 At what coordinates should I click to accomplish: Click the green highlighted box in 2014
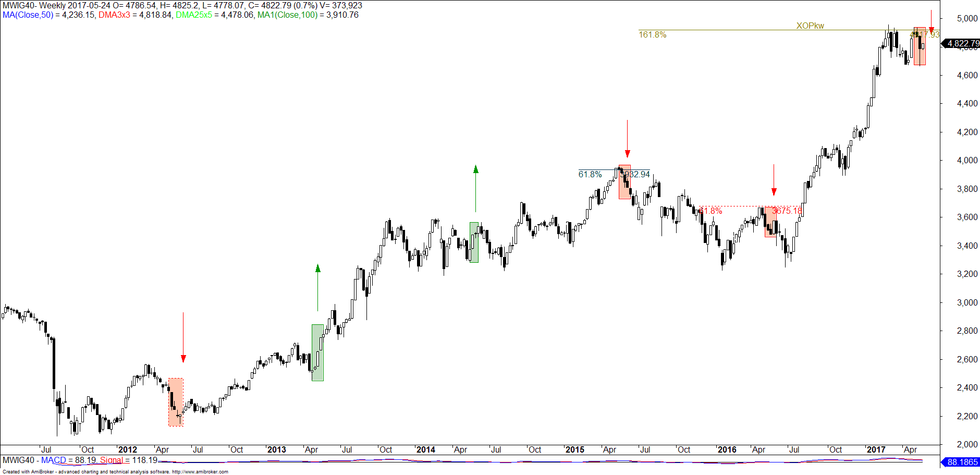(474, 242)
